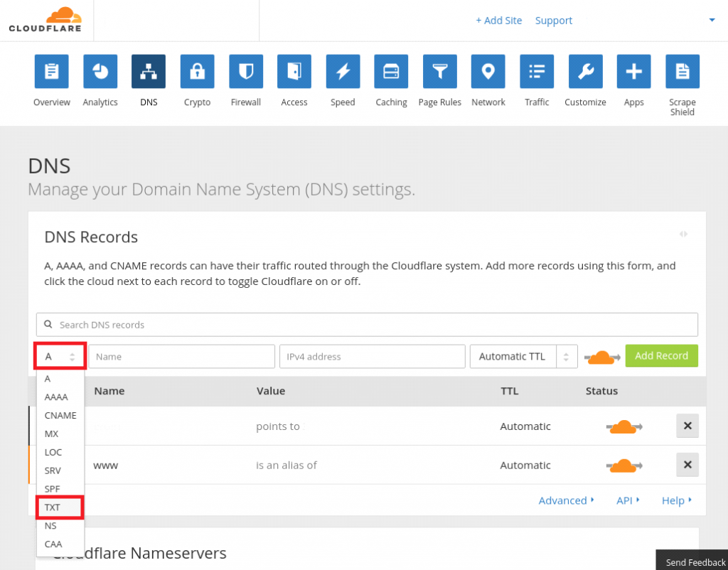
Task: Toggle the orange cloud for first record
Action: (x=624, y=426)
